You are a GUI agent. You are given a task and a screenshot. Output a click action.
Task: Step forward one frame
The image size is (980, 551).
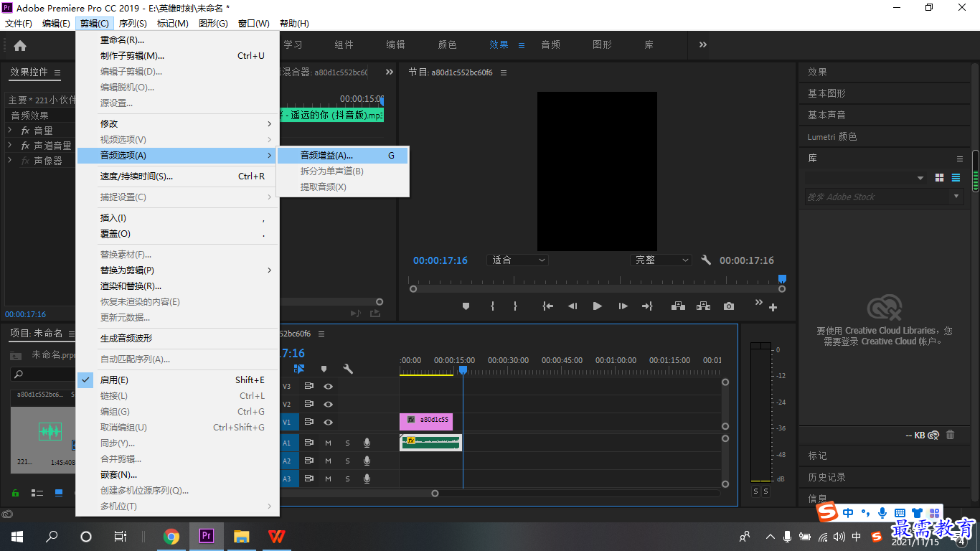click(623, 306)
